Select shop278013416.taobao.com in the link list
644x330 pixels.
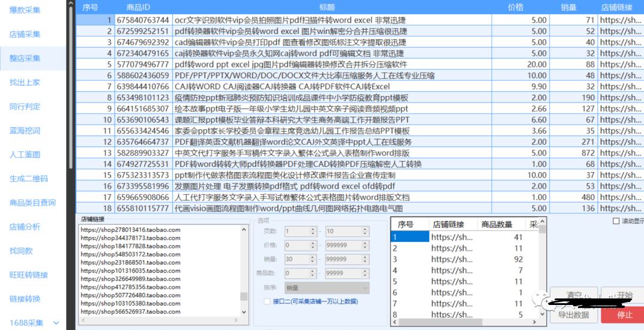pos(131,230)
